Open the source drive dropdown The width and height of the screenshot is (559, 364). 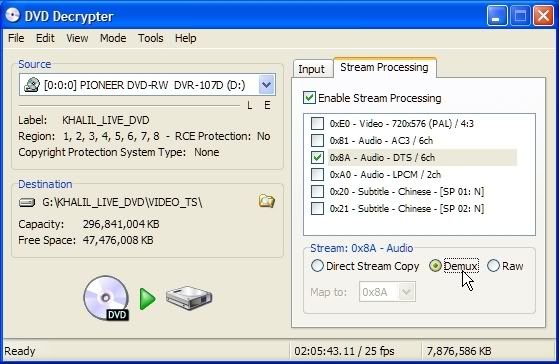click(x=266, y=85)
